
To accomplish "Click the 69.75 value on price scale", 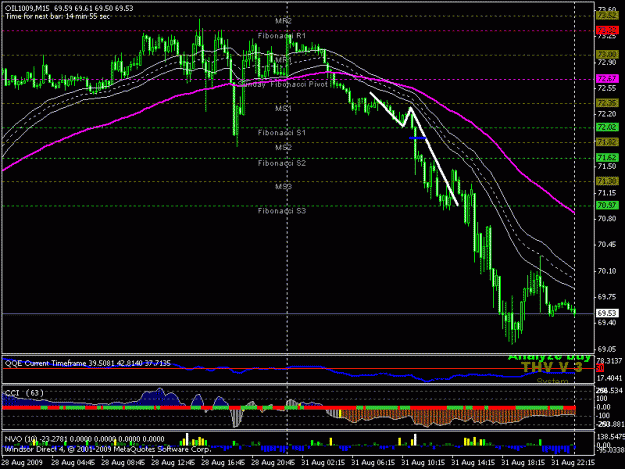I will click(607, 297).
